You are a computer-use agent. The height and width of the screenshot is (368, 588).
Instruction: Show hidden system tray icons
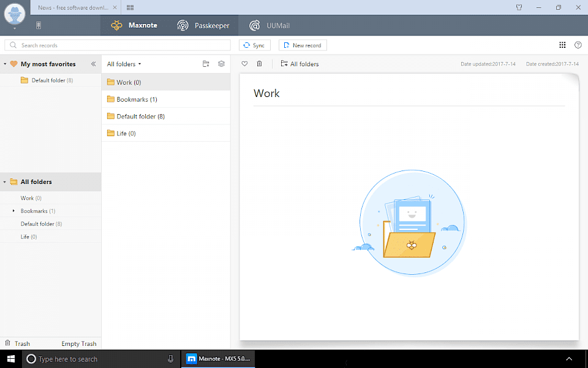(569, 359)
